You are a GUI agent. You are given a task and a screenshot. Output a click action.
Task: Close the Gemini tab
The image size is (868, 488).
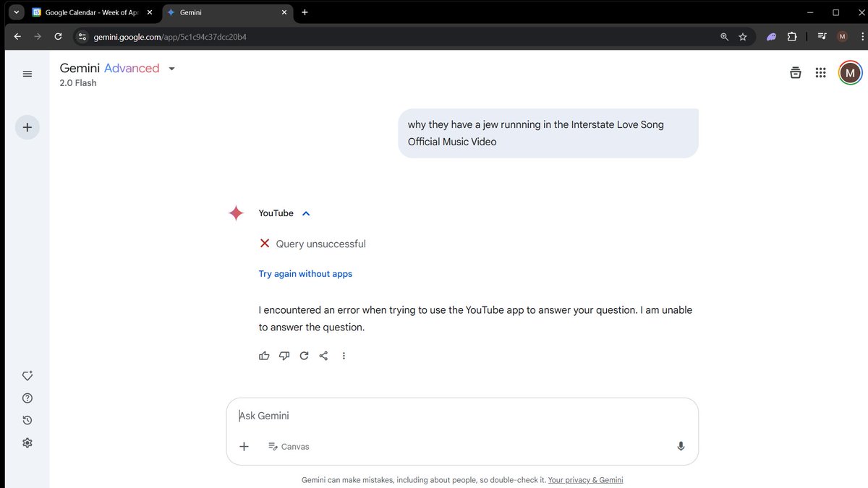pos(284,12)
